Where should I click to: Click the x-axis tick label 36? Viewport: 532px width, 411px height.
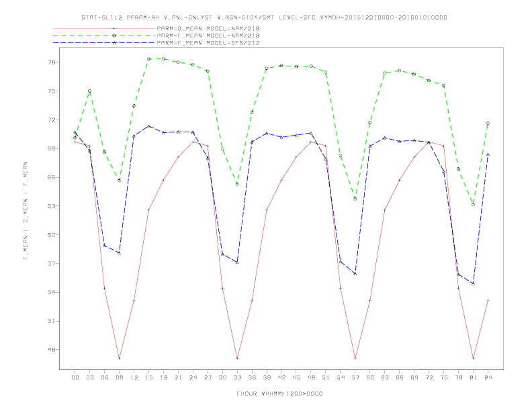[252, 377]
